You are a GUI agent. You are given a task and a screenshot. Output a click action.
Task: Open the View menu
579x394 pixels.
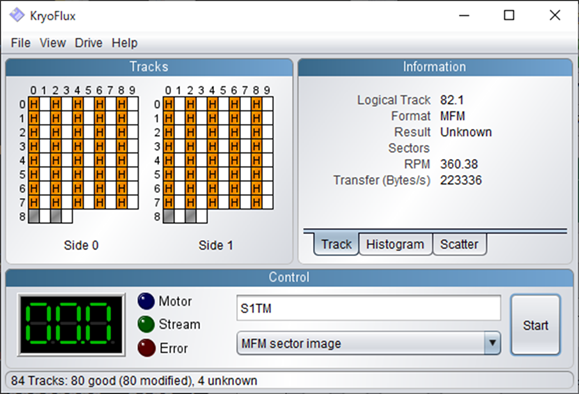[53, 43]
